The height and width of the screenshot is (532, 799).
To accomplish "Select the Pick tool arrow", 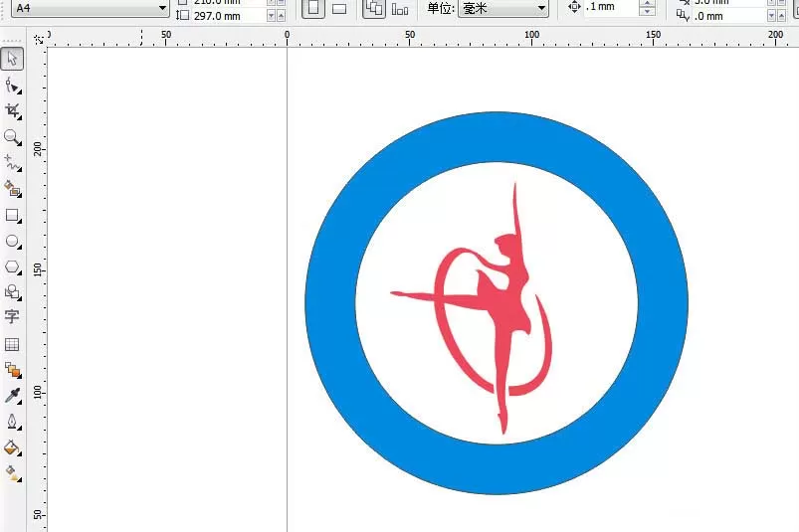I will [x=12, y=59].
